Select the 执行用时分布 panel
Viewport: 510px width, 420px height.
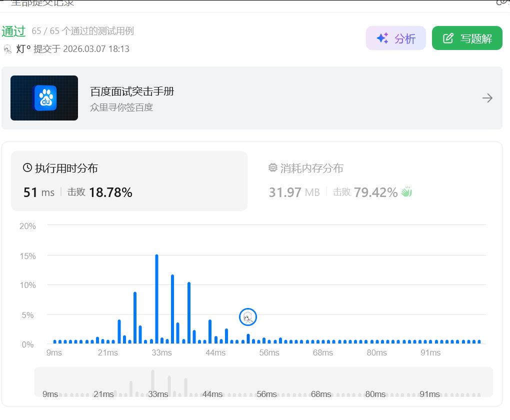[x=66, y=168]
